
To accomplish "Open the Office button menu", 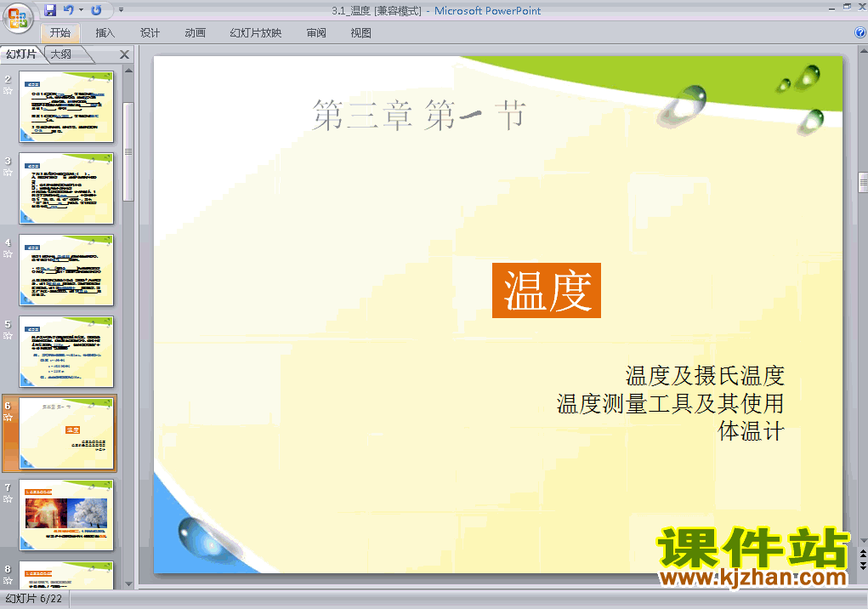I will click(x=17, y=18).
